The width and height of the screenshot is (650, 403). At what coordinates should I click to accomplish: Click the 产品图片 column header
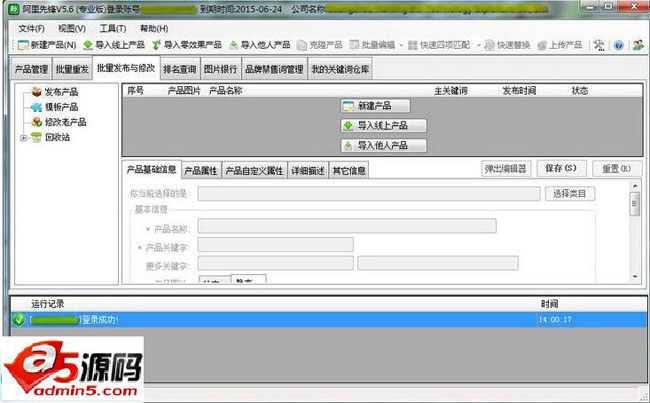click(184, 90)
